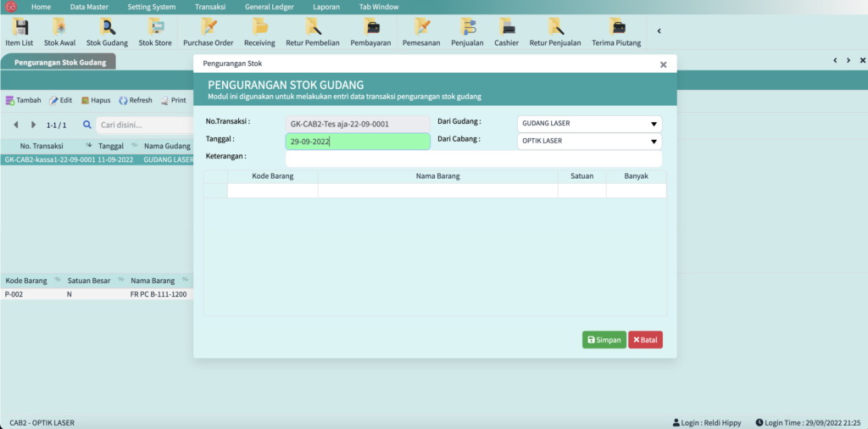
Task: Click the Tanggal date field
Action: 358,142
